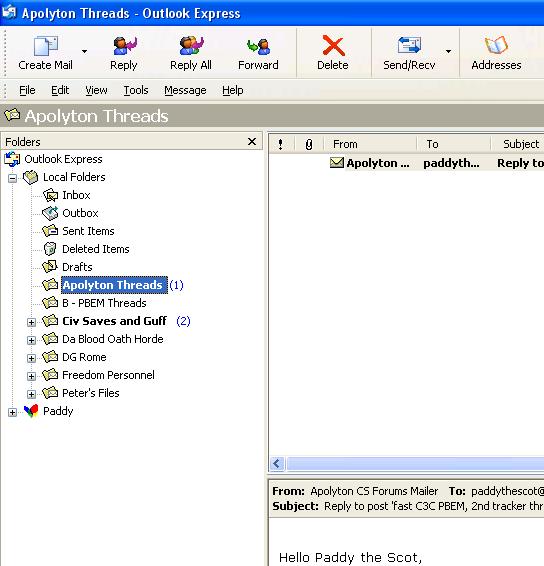This screenshot has height=566, width=544.
Task: Click 'Hello Paddy the Scot,' in the preview
Action: (350, 557)
